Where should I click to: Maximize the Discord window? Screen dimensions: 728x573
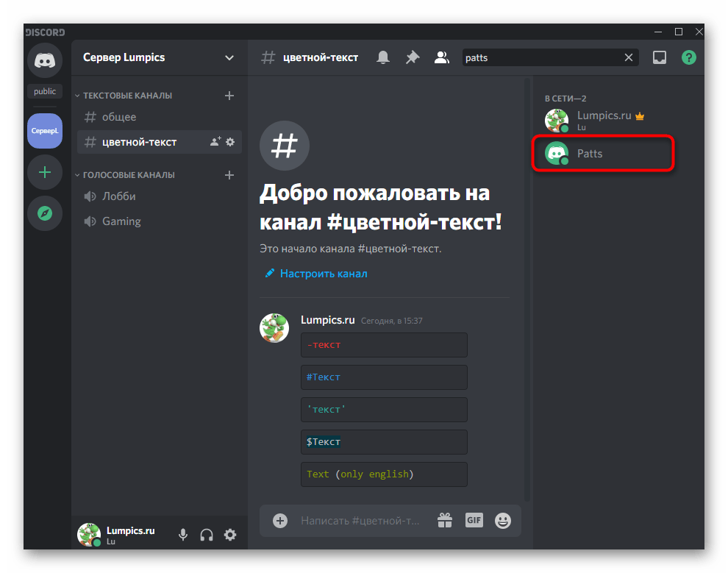pos(678,32)
